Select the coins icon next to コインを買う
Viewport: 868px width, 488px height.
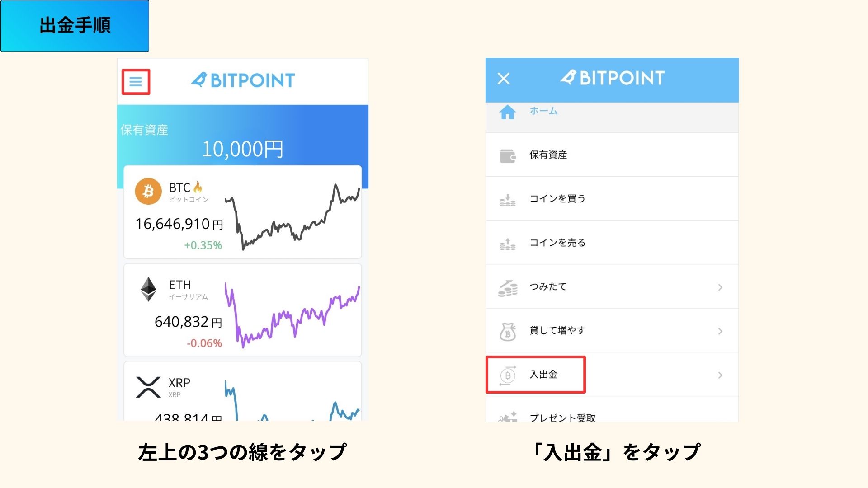(x=508, y=199)
